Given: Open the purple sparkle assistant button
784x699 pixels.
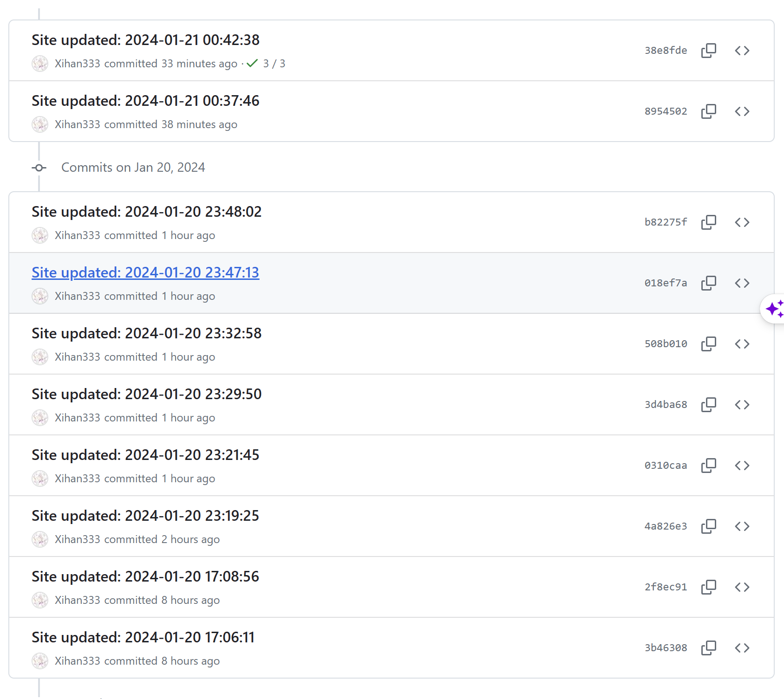Looking at the screenshot, I should point(774,309).
